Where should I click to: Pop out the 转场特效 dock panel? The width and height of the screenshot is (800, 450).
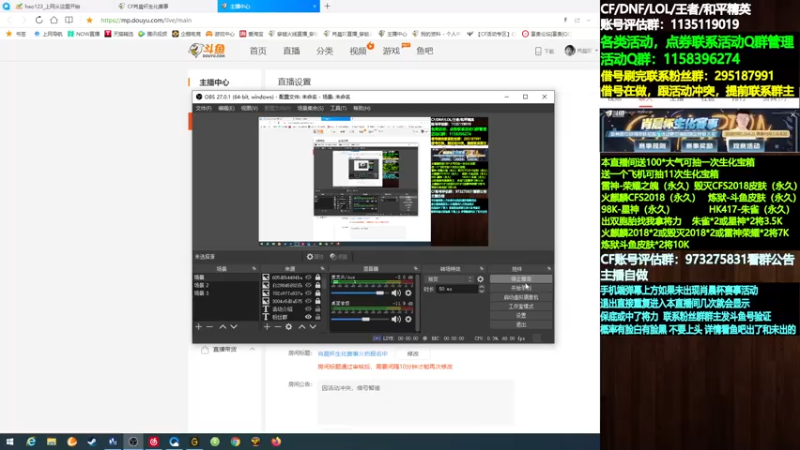pyautogui.click(x=481, y=268)
